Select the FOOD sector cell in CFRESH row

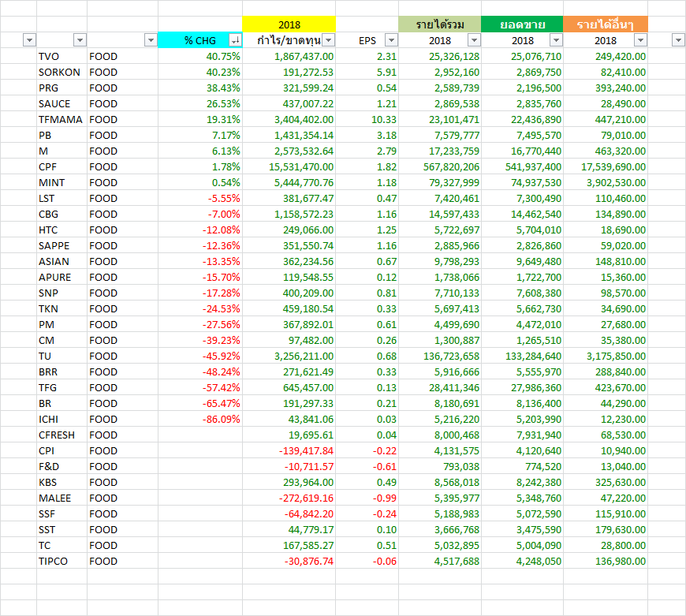122,435
